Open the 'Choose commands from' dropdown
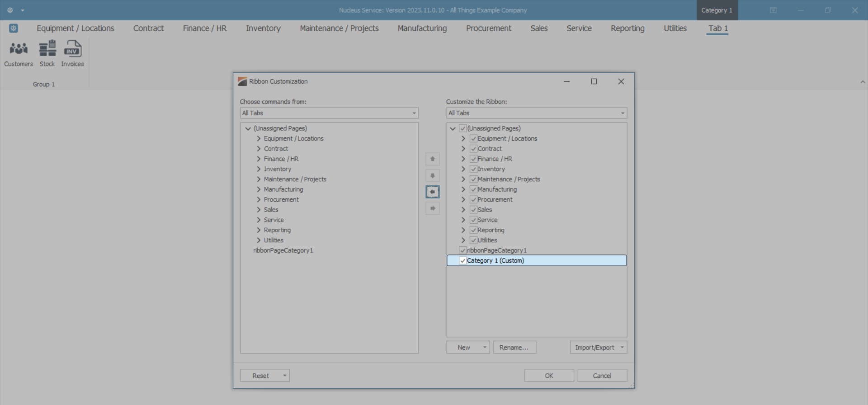The width and height of the screenshot is (868, 405). [x=329, y=113]
